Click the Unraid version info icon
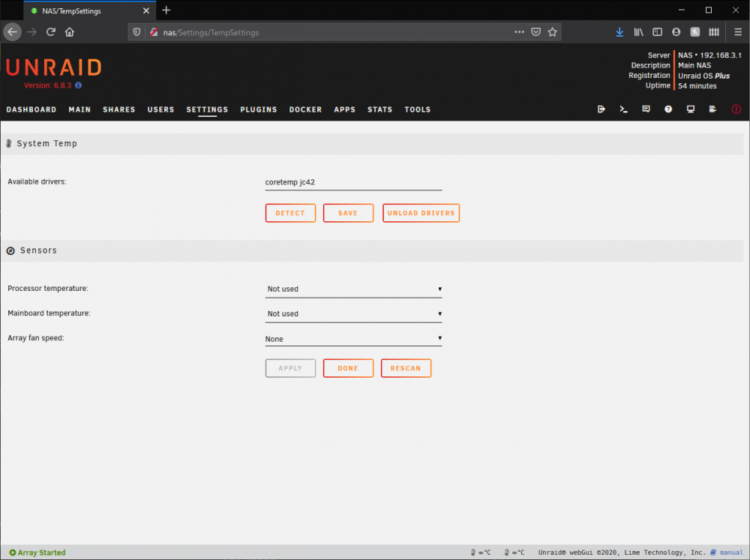Screen dimensions: 750x560 point(79,85)
